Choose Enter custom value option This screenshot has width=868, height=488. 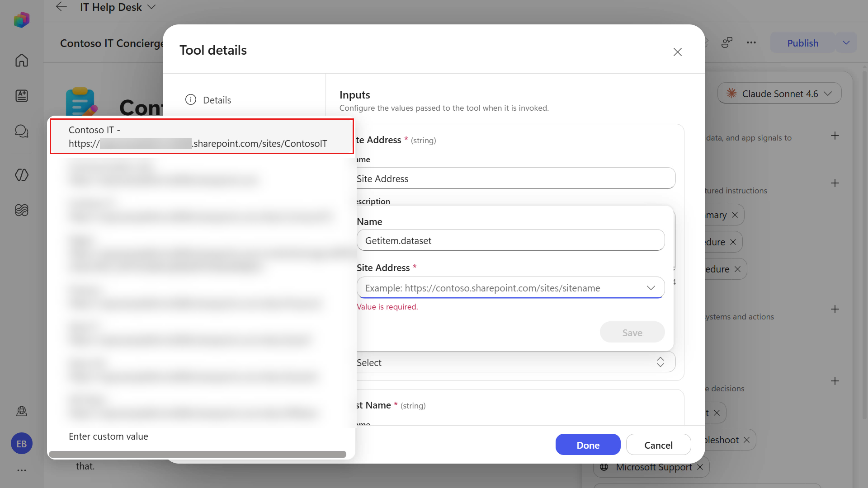[x=108, y=436]
